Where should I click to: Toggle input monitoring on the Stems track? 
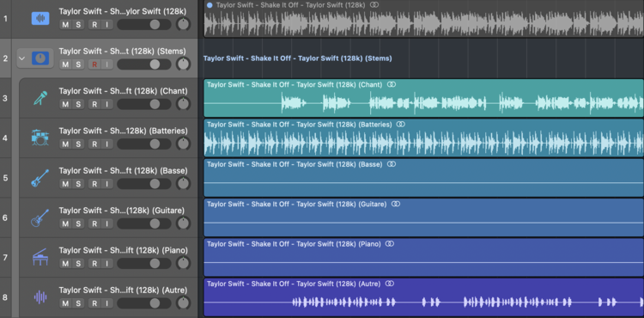[x=106, y=64]
